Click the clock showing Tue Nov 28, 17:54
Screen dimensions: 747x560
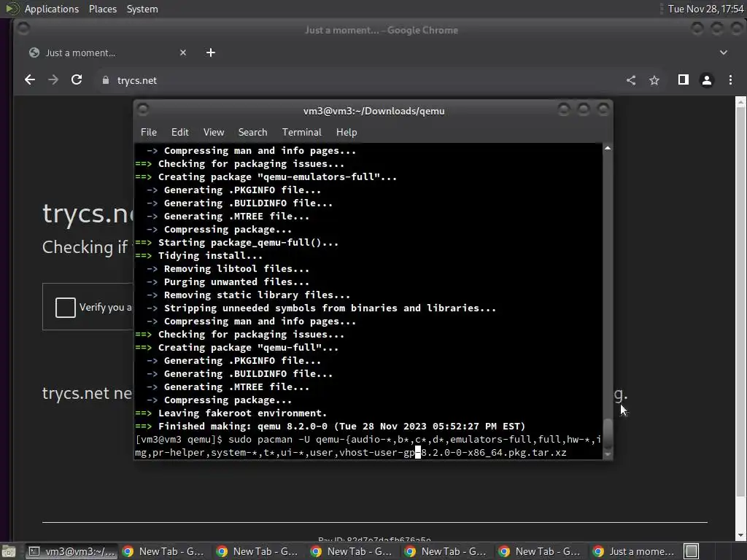[705, 9]
